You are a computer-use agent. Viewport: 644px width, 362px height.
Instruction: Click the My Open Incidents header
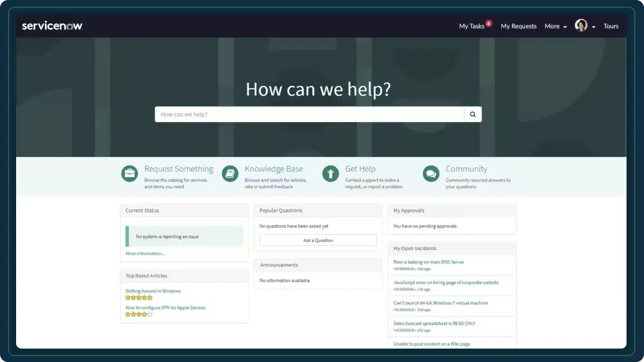pyautogui.click(x=451, y=248)
